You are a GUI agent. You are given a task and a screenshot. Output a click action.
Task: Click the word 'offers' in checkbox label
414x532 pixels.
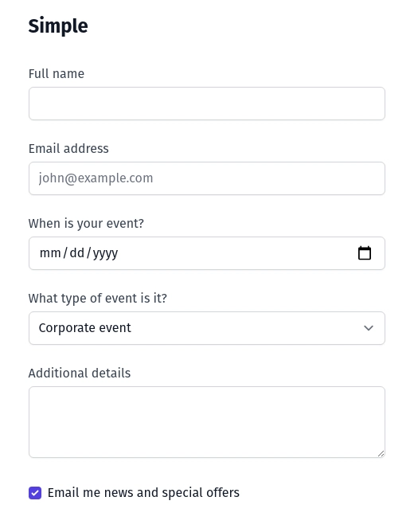point(222,493)
